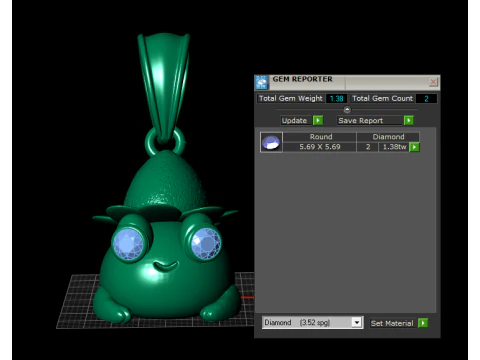Click the Total Gem Weight label
This screenshot has height=360, width=480.
click(x=291, y=99)
